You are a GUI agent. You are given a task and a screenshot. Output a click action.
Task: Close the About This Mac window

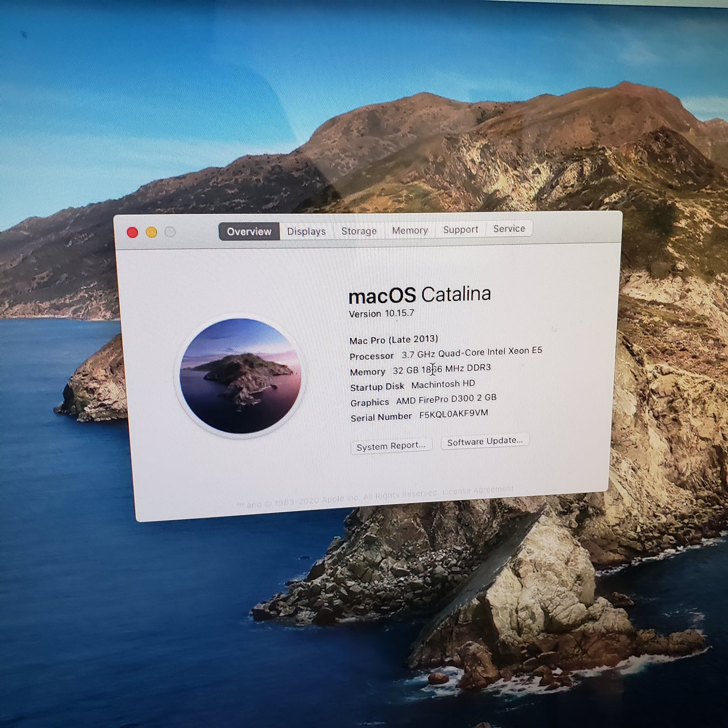click(x=133, y=232)
